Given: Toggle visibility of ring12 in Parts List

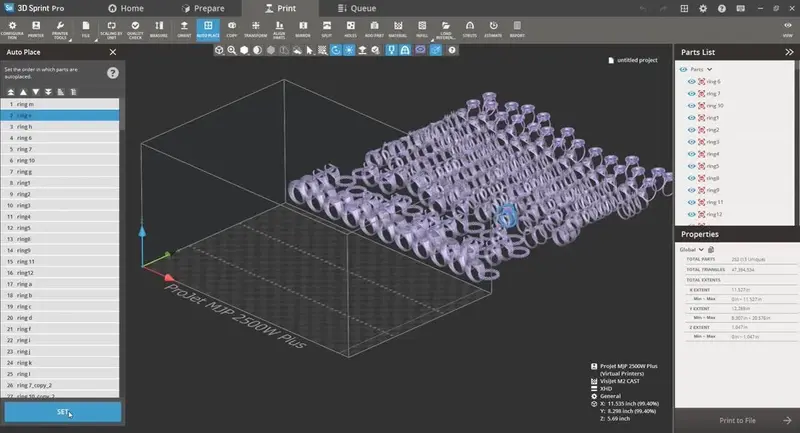Looking at the screenshot, I should tap(691, 215).
